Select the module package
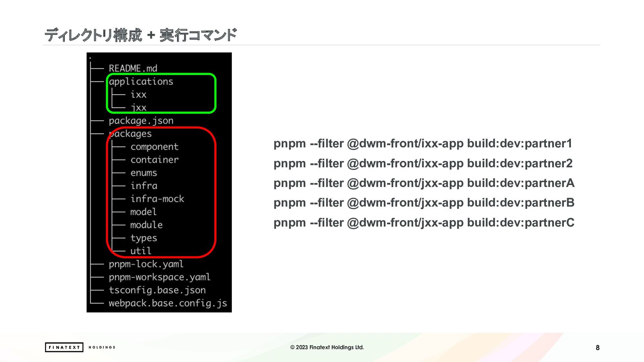 coord(147,225)
